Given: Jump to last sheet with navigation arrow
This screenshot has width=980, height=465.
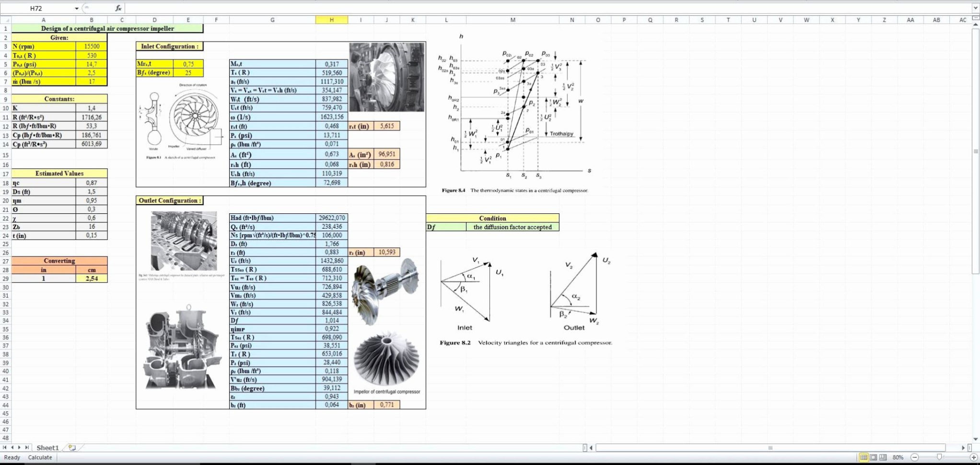Looking at the screenshot, I should click(27, 448).
